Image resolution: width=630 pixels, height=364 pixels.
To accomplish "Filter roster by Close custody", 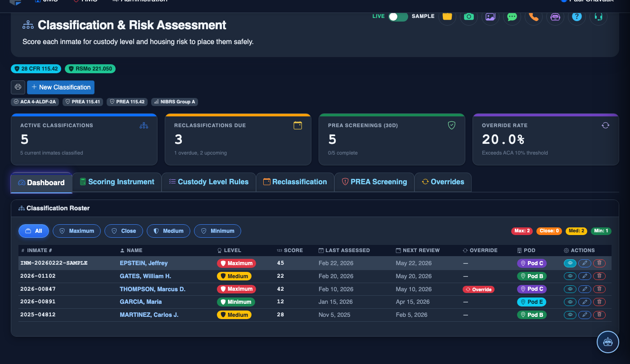I will (124, 231).
